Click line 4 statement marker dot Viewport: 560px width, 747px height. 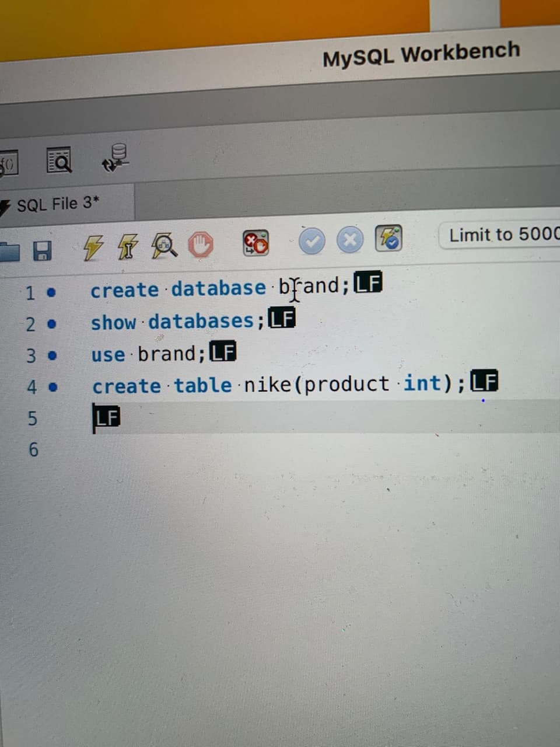tap(53, 386)
